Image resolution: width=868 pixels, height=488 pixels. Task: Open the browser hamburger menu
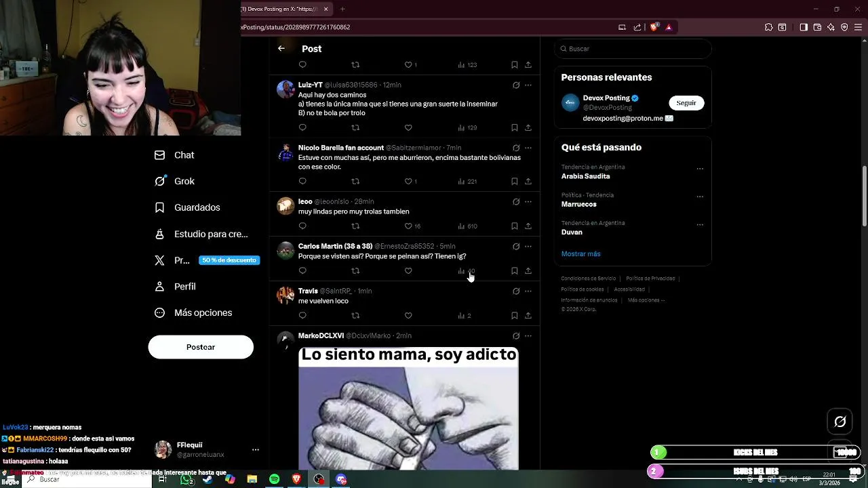[x=858, y=27]
